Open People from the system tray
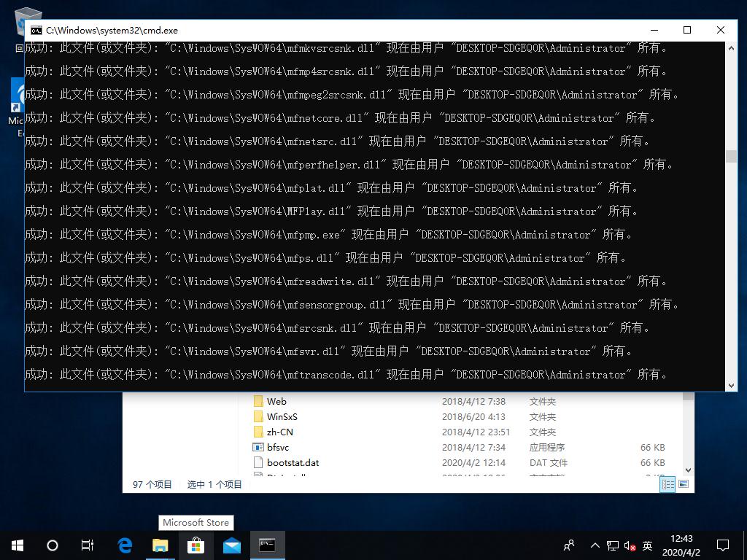Image resolution: width=747 pixels, height=560 pixels. coord(568,545)
